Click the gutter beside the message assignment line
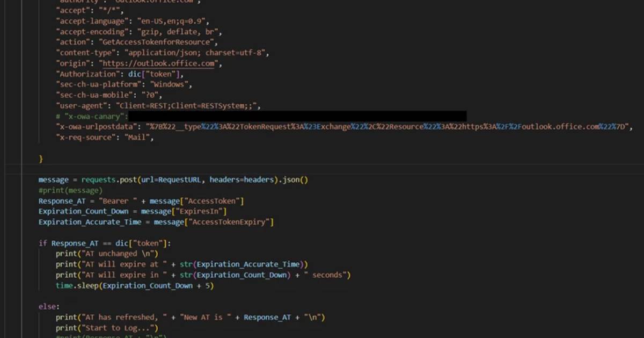 19,179
